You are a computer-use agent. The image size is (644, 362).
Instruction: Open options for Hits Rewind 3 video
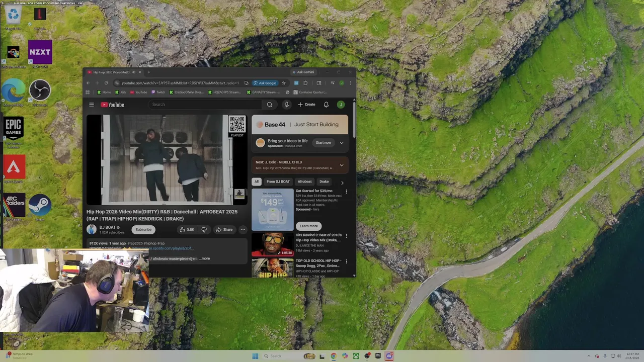pos(346,236)
